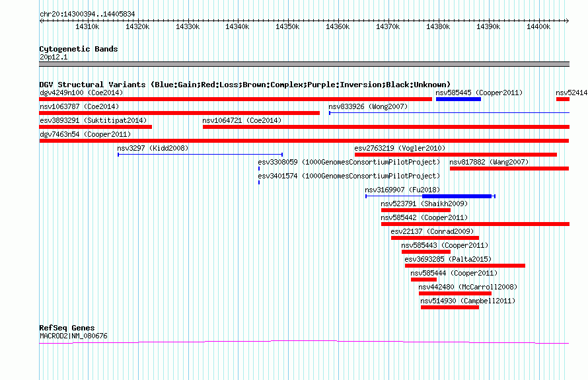The width and height of the screenshot is (588, 380).
Task: Open the nsv442480 (McCarroll2008) variant
Action: (455, 293)
